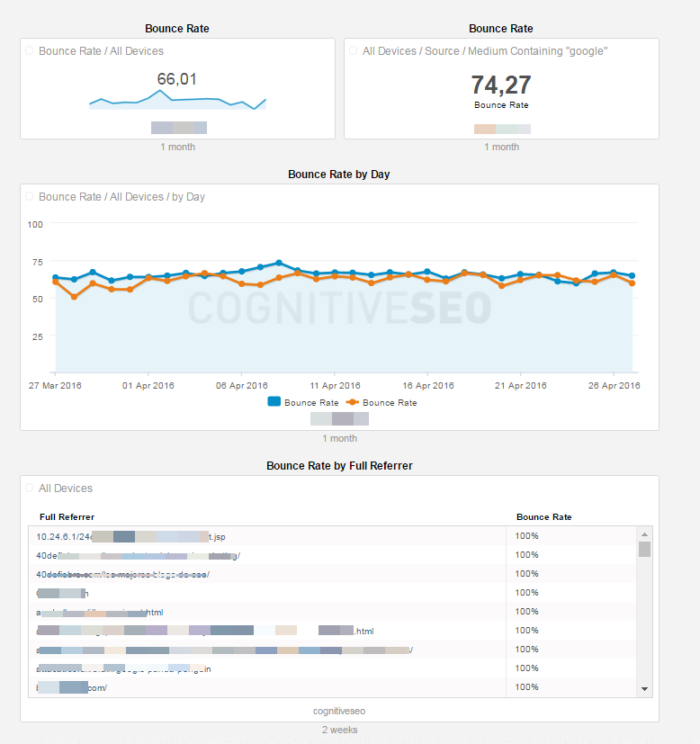Click the highest blue data point on the day chart

tap(279, 263)
